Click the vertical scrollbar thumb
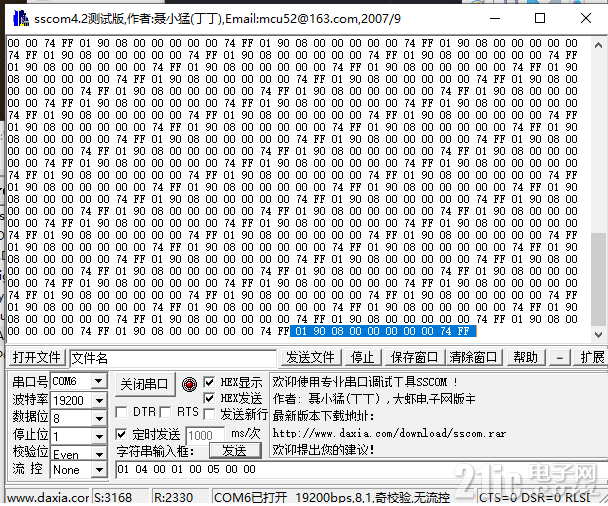The width and height of the screenshot is (608, 506). (x=598, y=279)
